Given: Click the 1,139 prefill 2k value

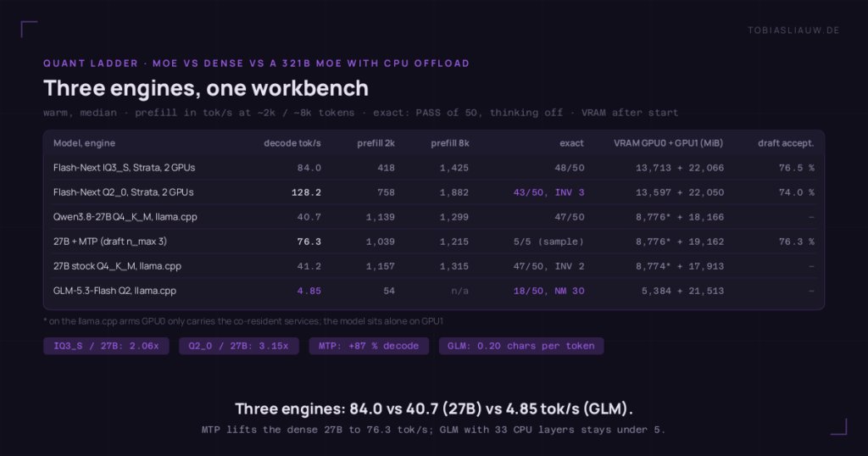Looking at the screenshot, I should point(381,217).
